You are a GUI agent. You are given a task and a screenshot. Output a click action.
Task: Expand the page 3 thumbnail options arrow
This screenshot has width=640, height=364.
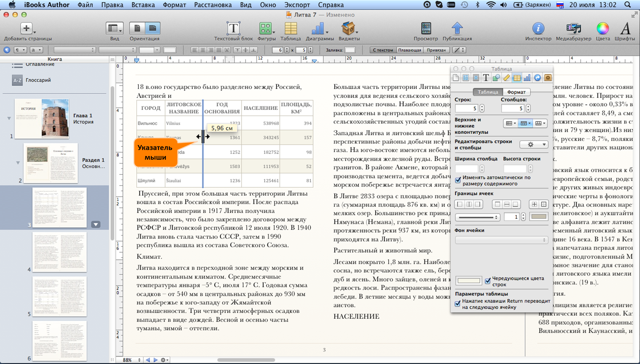[96, 224]
